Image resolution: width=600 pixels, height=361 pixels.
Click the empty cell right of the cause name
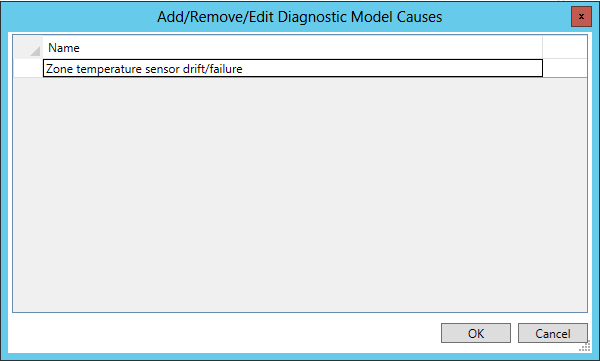coord(565,69)
